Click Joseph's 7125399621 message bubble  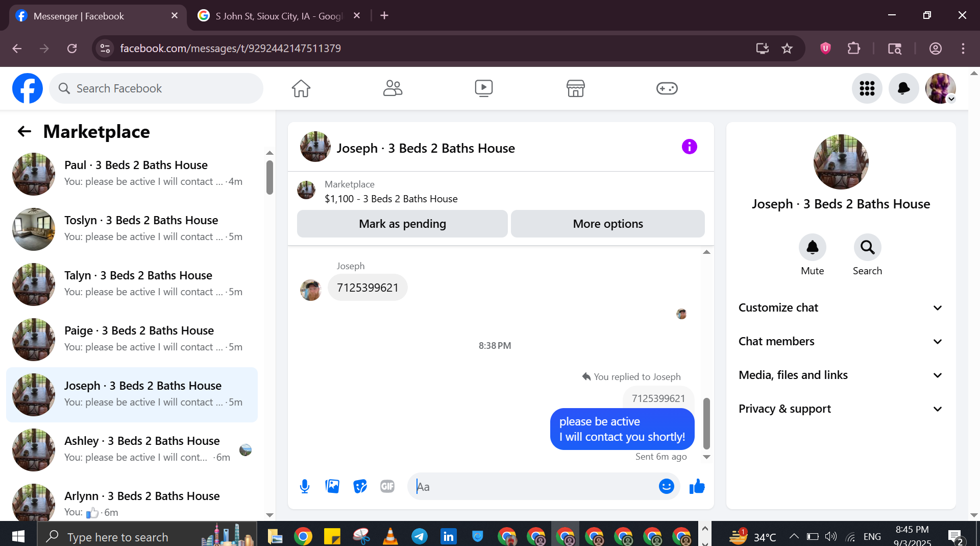click(x=367, y=288)
